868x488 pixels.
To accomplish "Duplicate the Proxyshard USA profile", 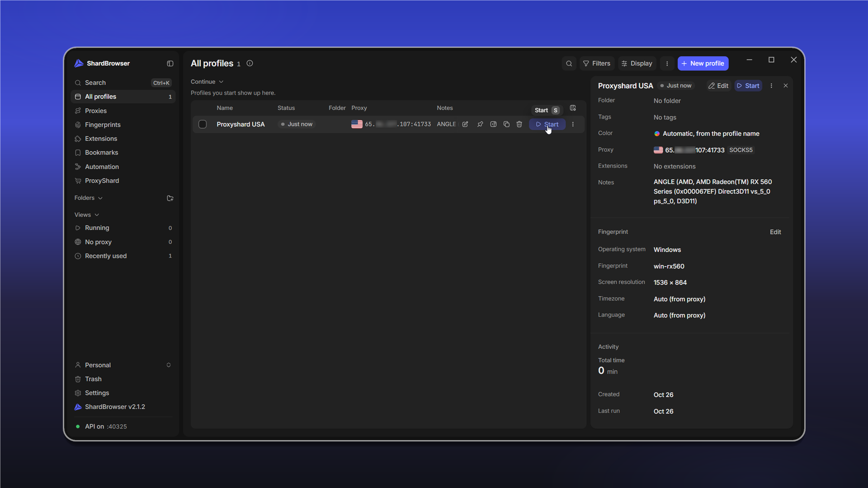I will (x=506, y=124).
